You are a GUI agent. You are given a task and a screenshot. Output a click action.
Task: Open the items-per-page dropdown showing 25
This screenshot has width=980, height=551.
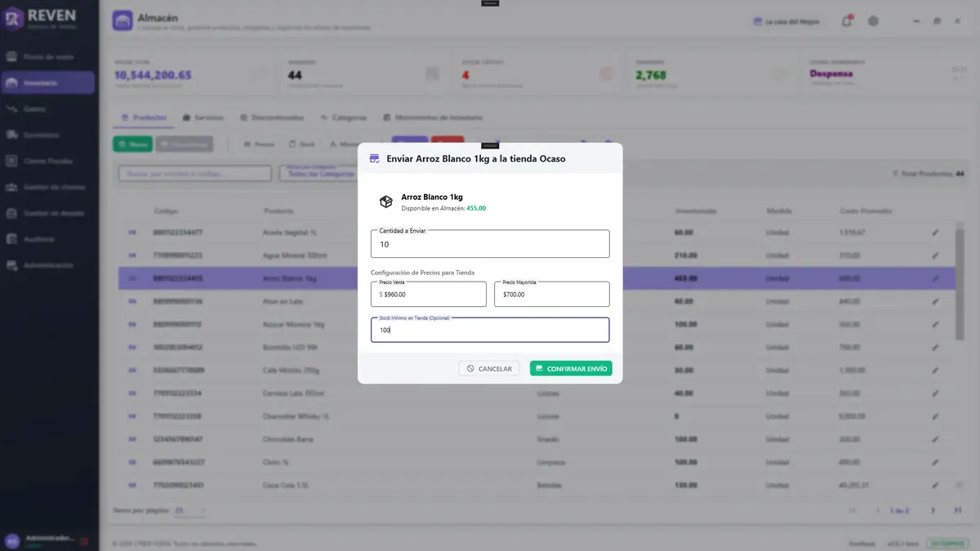(x=189, y=510)
